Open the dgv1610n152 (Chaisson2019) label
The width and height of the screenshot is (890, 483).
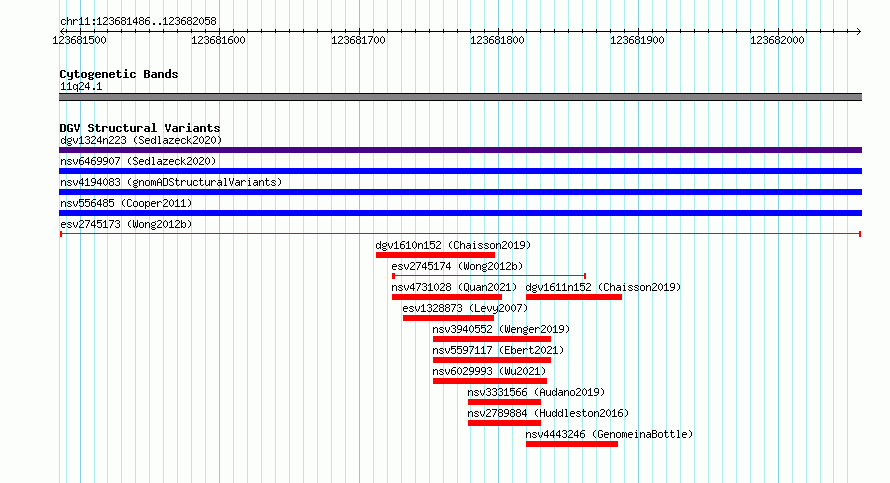[x=453, y=245]
